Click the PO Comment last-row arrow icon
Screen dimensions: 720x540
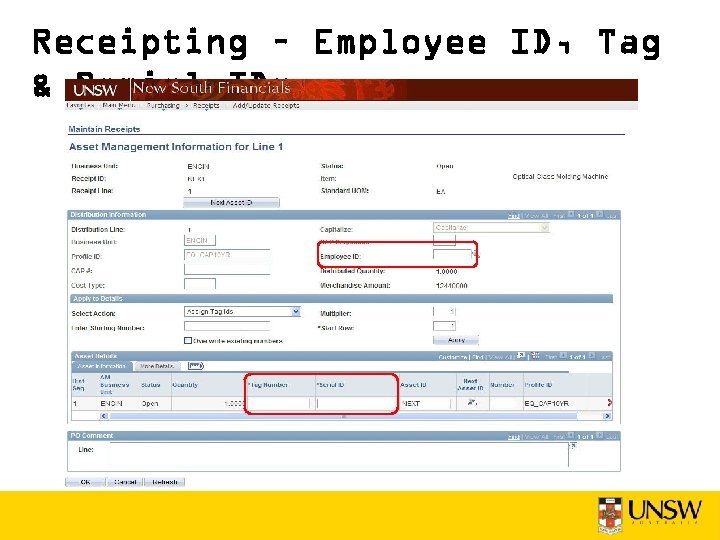600,435
